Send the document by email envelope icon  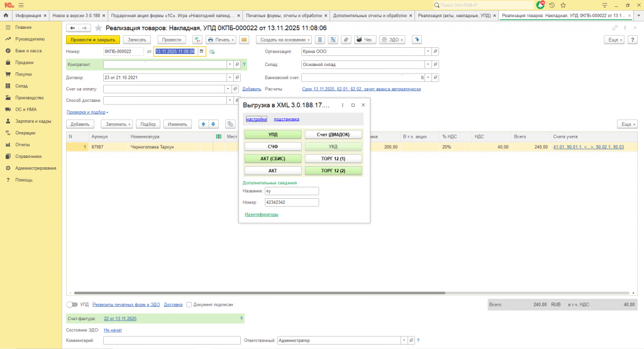[x=244, y=40]
